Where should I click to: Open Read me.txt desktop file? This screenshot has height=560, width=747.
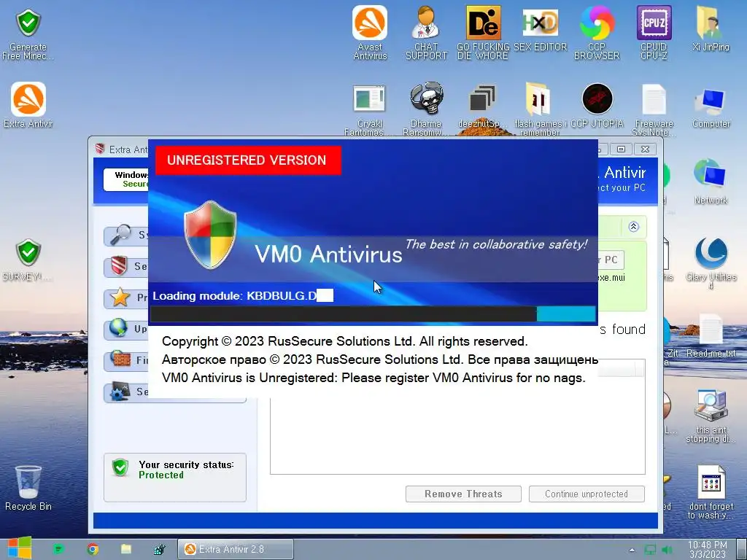coord(711,335)
